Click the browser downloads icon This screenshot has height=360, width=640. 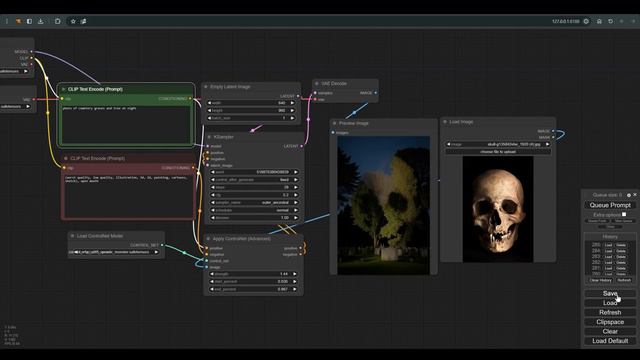point(41,21)
